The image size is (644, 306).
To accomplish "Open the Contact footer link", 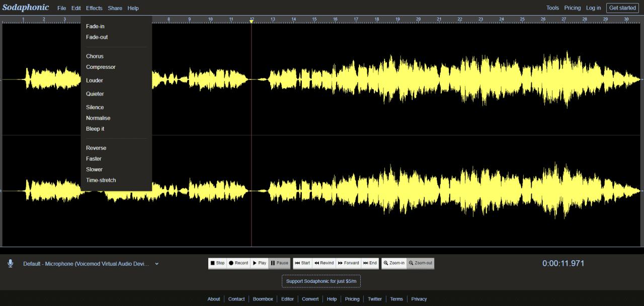I will pos(236,299).
